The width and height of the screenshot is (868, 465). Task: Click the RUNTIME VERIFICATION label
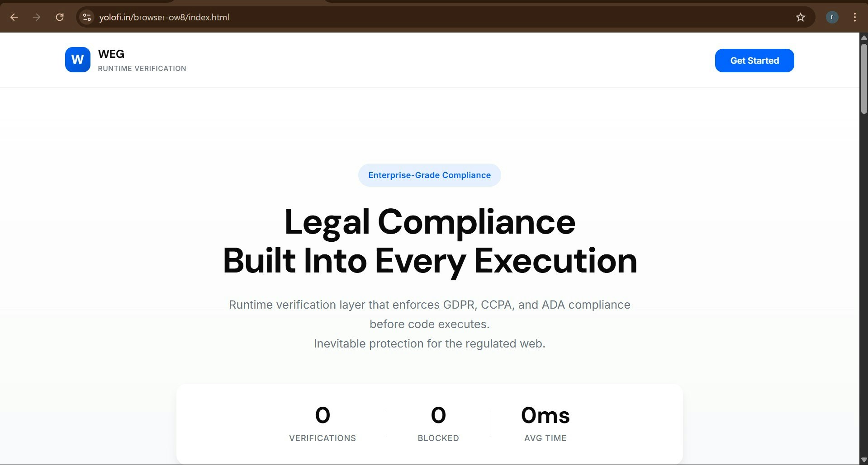(142, 69)
